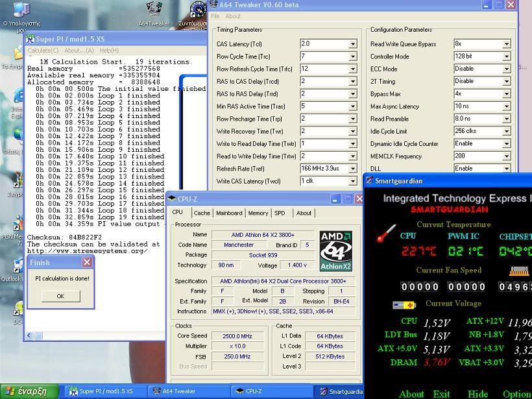This screenshot has height=399, width=532.
Task: Click the fan connector icon in Smartguardian
Action: click(519, 271)
